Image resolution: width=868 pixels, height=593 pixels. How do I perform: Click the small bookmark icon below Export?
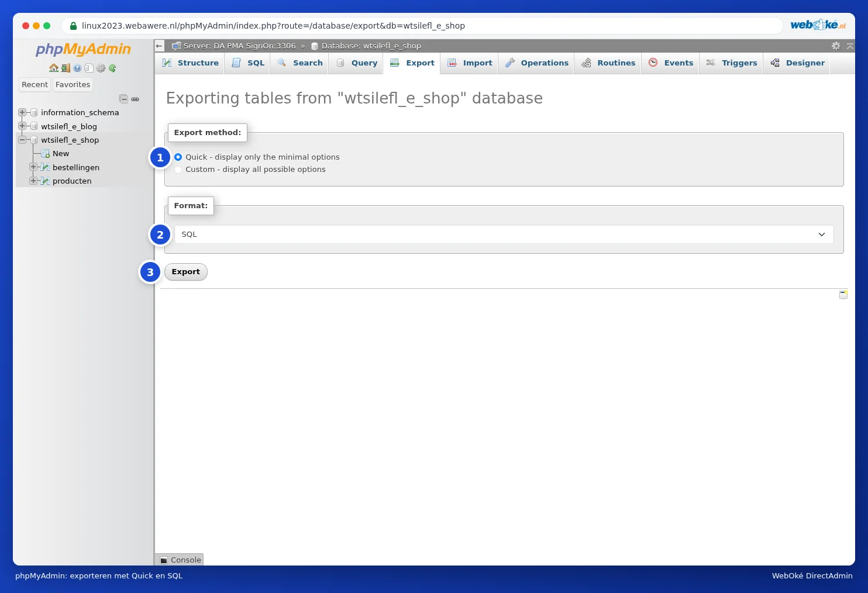coord(843,294)
